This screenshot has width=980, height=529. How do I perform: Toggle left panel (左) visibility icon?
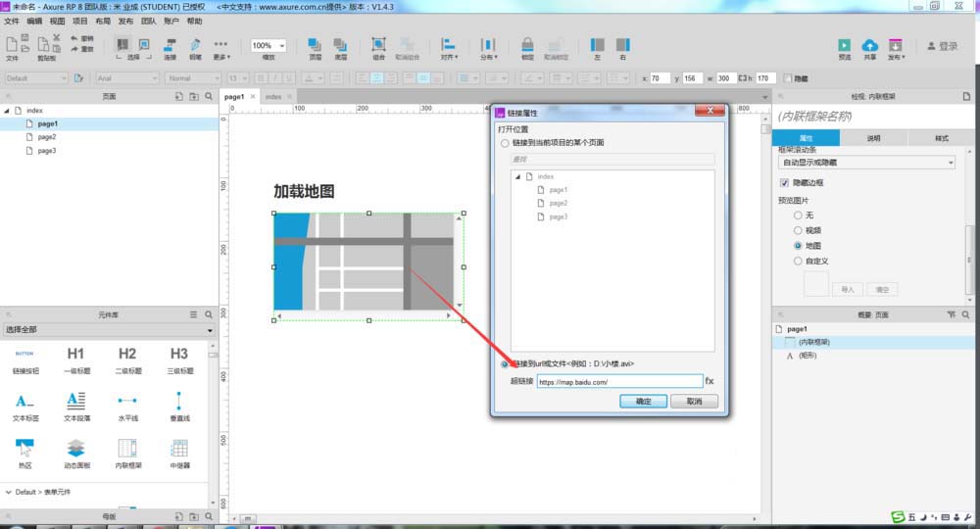point(598,45)
